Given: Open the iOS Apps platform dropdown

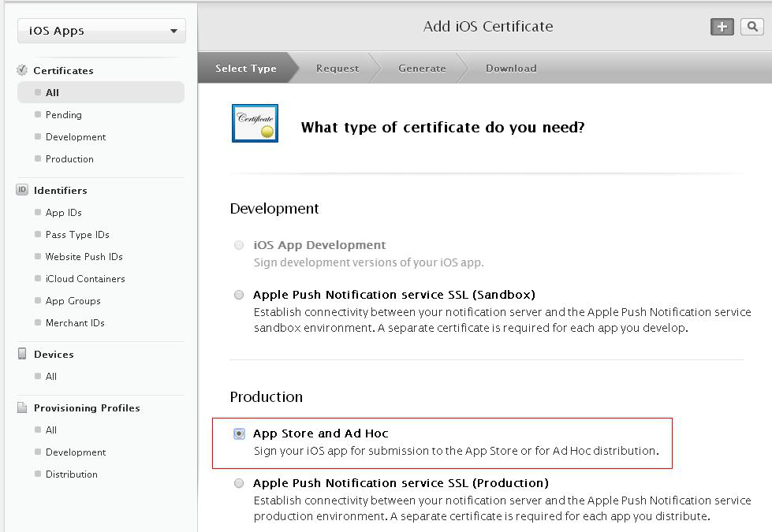Looking at the screenshot, I should point(102,31).
